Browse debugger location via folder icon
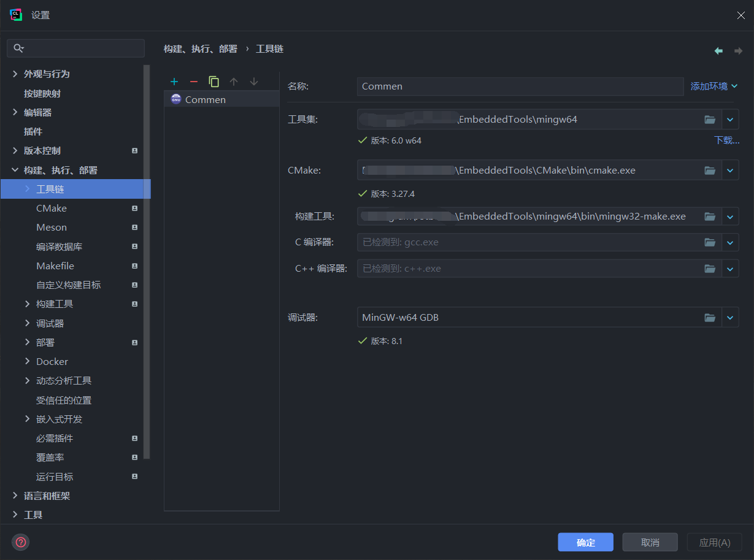The image size is (754, 560). point(710,317)
